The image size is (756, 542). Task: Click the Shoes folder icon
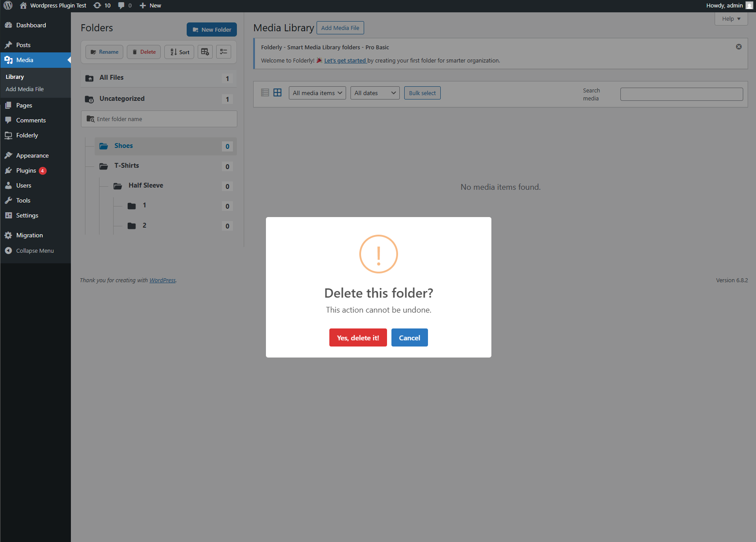(x=103, y=146)
